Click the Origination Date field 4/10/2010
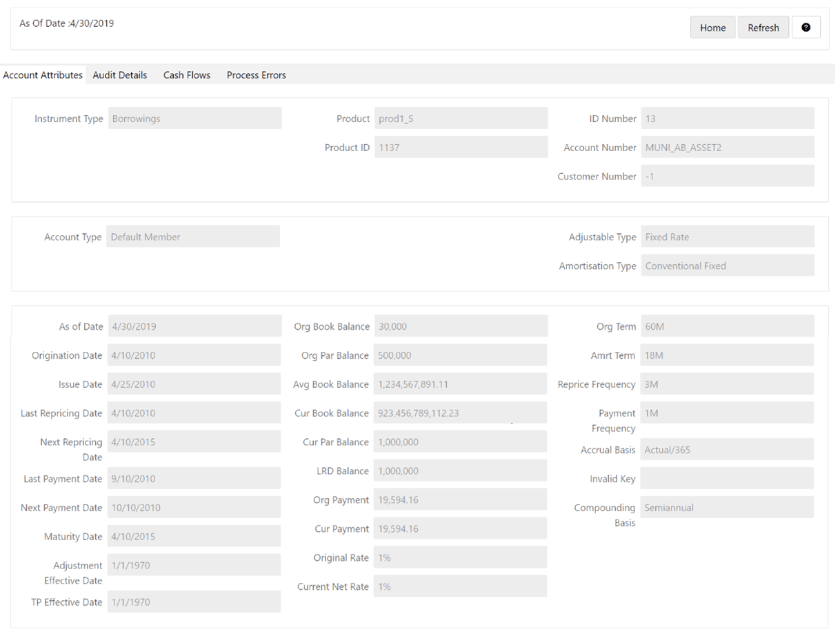The width and height of the screenshot is (840, 634). pos(194,355)
